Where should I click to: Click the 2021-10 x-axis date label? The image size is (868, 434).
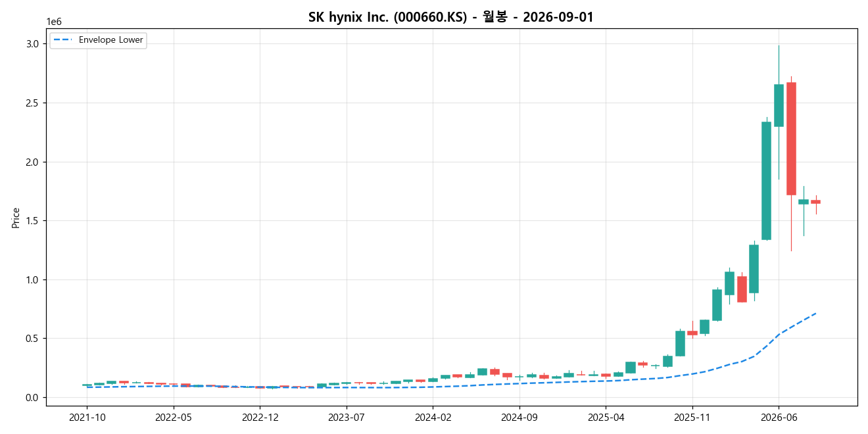point(87,417)
